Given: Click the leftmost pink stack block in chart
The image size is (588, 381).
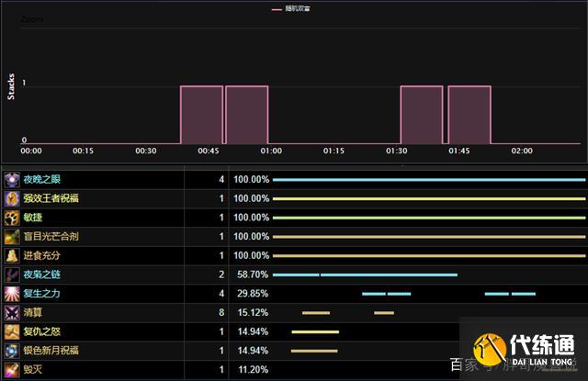Looking at the screenshot, I should [201, 115].
